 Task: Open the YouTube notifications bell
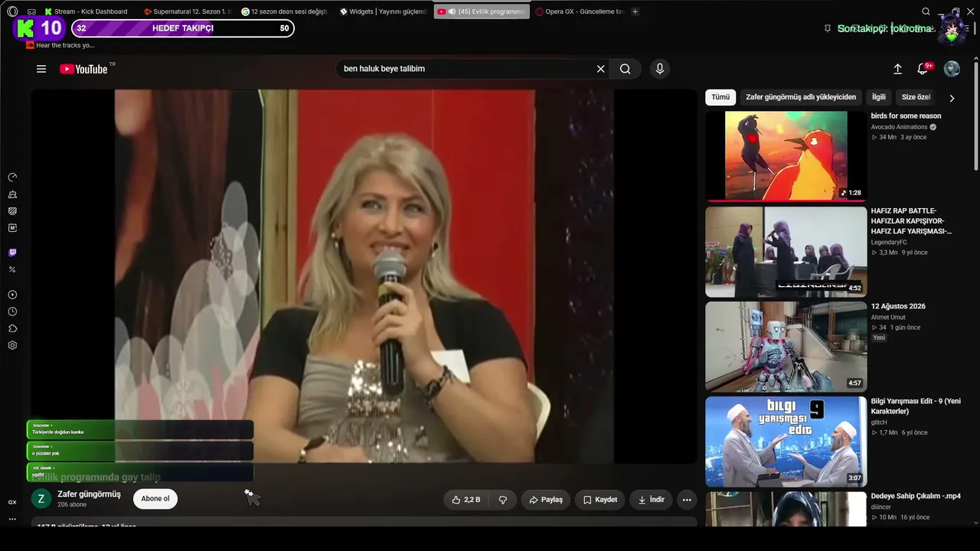click(x=923, y=69)
